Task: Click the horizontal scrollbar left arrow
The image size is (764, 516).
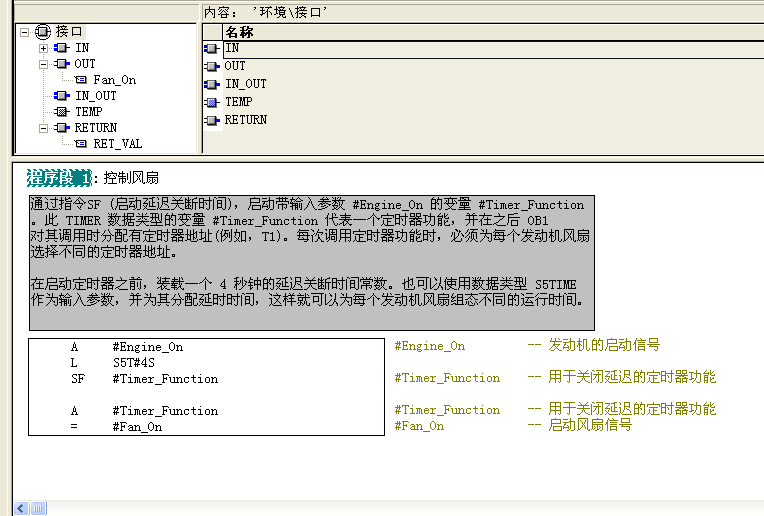Action: pos(21,508)
